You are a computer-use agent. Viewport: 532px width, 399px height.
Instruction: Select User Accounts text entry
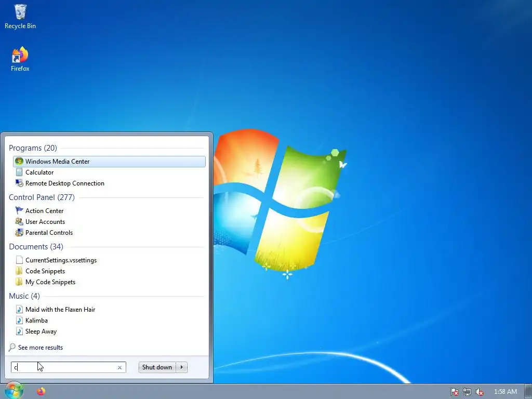(x=45, y=221)
